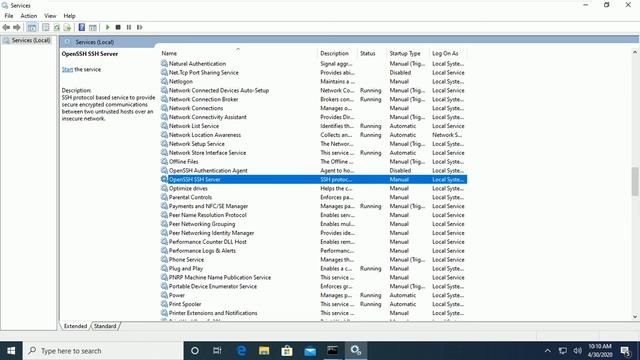Screen dimensions: 640x360
Task: Open the Properties toolbar icon
Action: pos(46,27)
